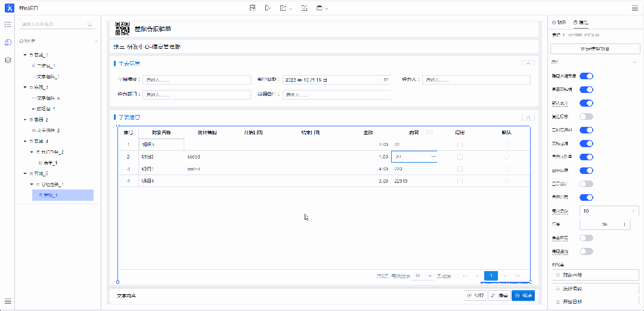Switch to the 物料 tab in right panel

click(x=559, y=22)
